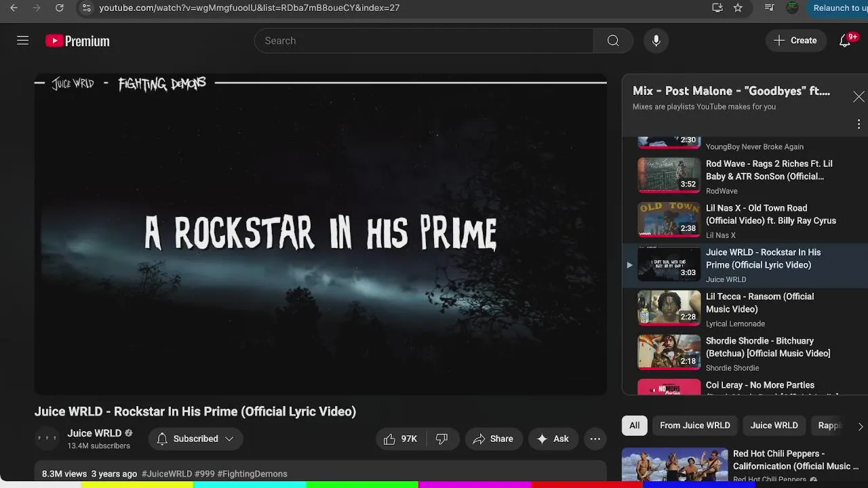Click the RodWave channel text
Viewport: 868px width, 488px height.
pyautogui.click(x=722, y=191)
